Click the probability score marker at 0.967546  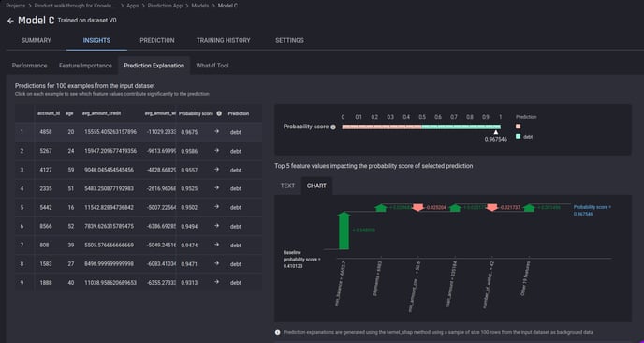pyautogui.click(x=496, y=132)
